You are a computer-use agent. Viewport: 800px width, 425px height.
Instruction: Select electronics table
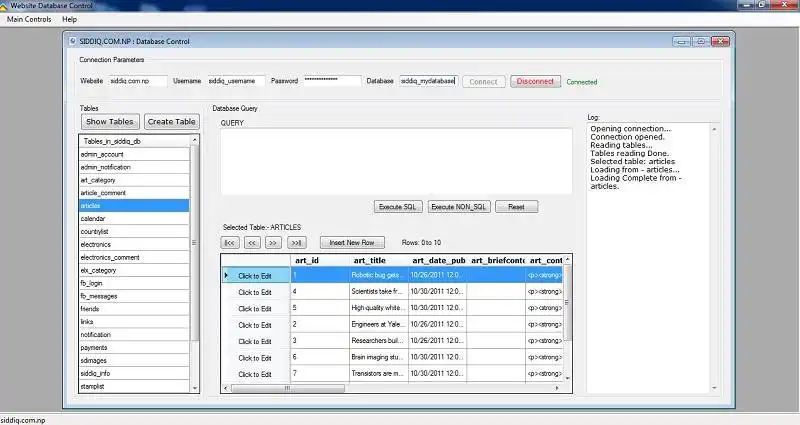[134, 244]
